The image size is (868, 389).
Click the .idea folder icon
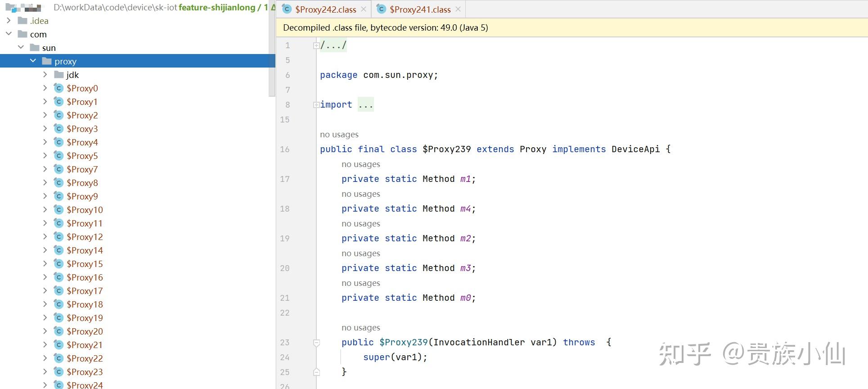pyautogui.click(x=22, y=21)
